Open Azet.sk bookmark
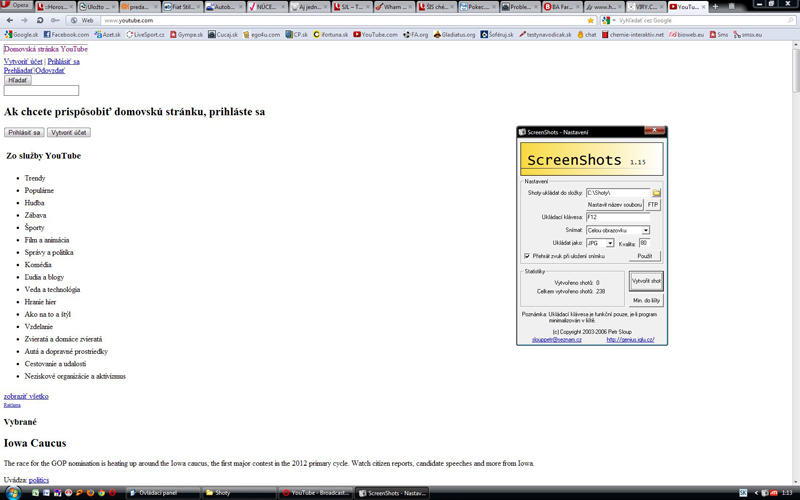The image size is (800, 500). tap(107, 35)
